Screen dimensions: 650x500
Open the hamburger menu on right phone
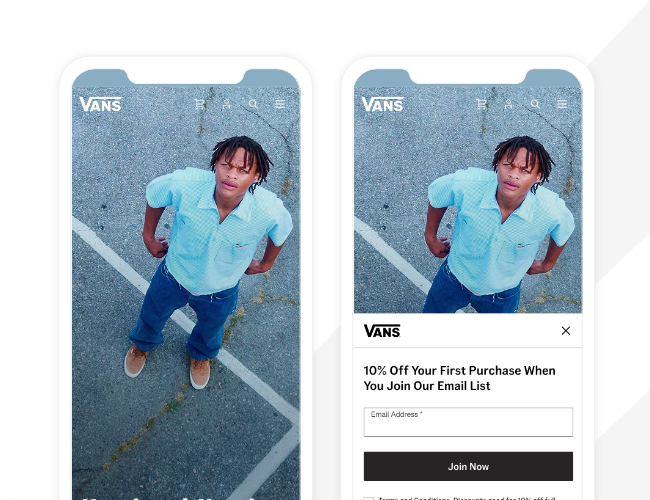[562, 104]
